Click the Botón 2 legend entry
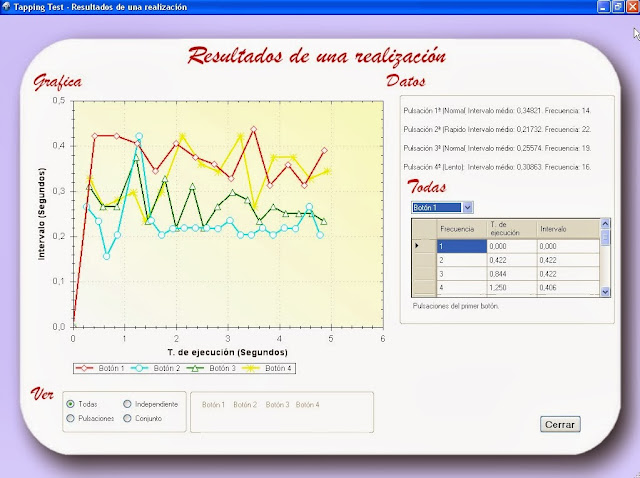Screen dimensions: 640x478 156,368
